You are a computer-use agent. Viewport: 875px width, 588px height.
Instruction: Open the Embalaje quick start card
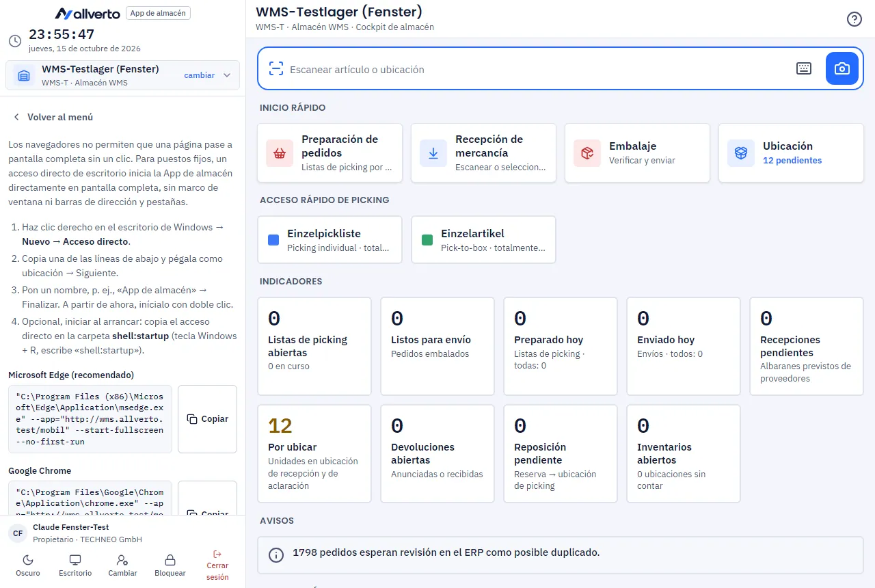click(x=637, y=153)
